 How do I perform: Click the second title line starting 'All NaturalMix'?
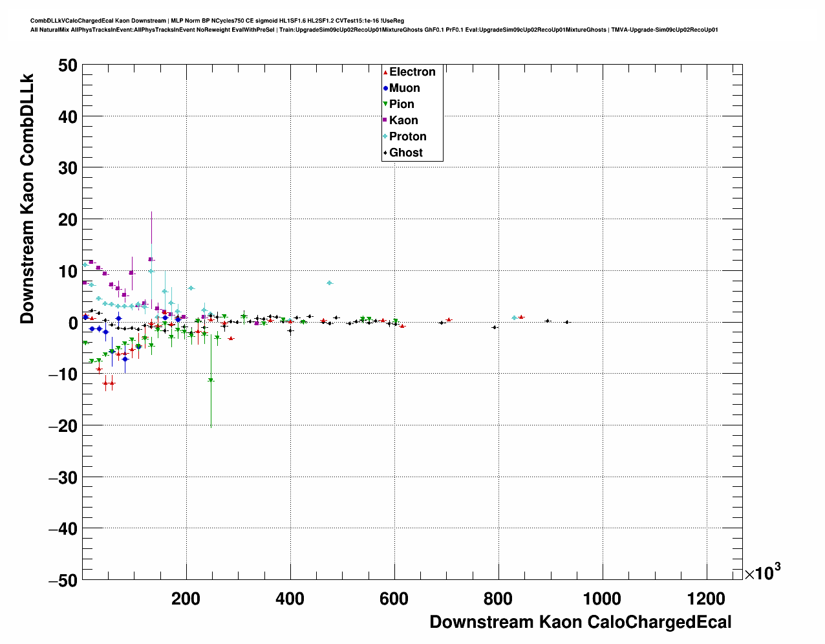coord(374,30)
